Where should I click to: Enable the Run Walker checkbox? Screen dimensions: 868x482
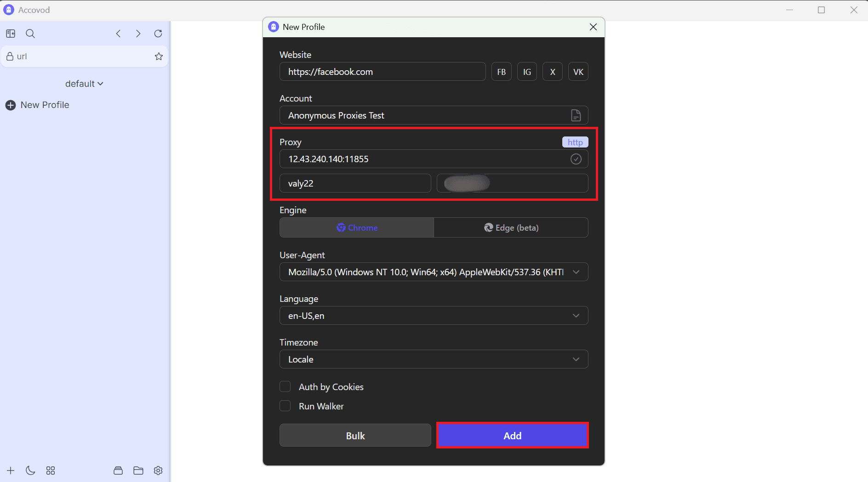pyautogui.click(x=285, y=406)
